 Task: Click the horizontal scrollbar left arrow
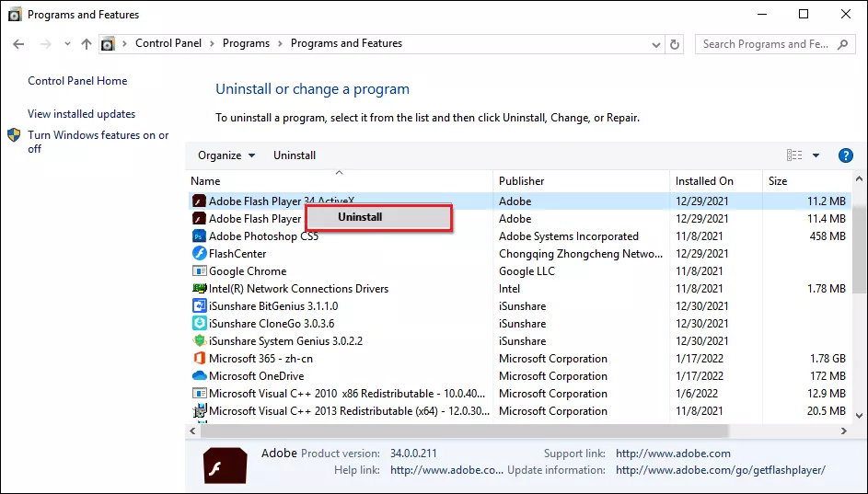pyautogui.click(x=192, y=431)
